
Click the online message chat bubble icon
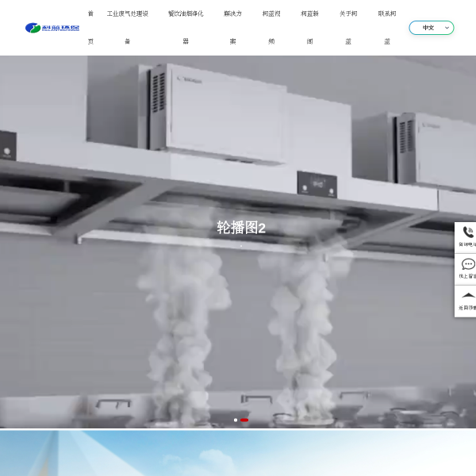coord(468,264)
